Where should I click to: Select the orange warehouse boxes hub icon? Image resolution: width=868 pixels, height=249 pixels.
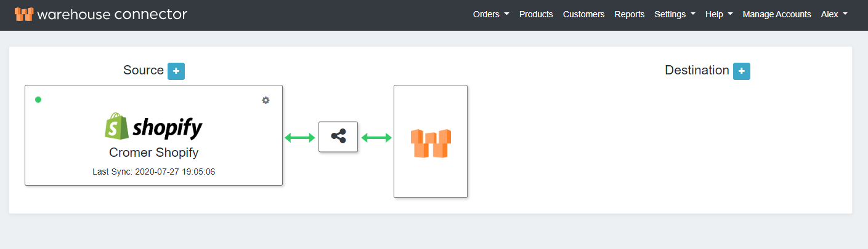(x=431, y=143)
